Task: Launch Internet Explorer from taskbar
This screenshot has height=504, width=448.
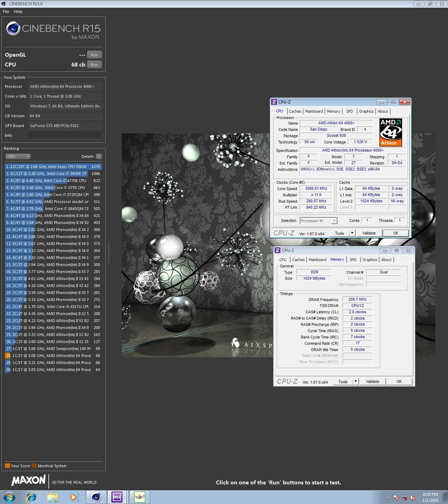Action: coord(31,497)
